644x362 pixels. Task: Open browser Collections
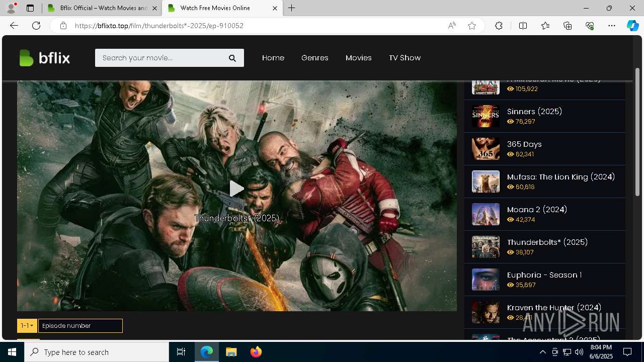pyautogui.click(x=568, y=26)
